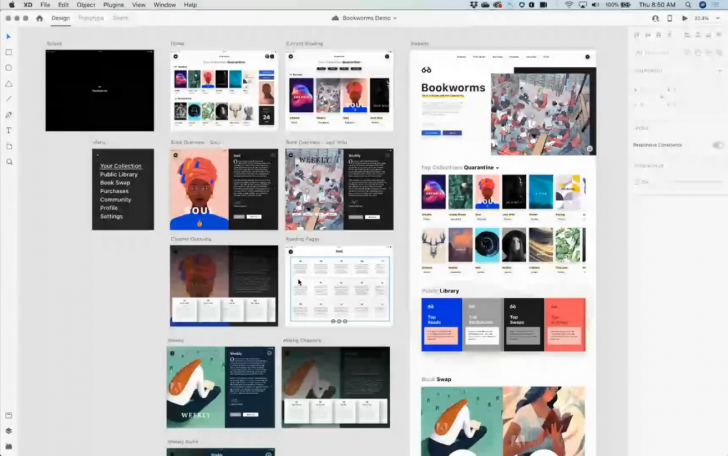Image resolution: width=728 pixels, height=456 pixels.
Task: Open the XD application menu
Action: pos(28,5)
